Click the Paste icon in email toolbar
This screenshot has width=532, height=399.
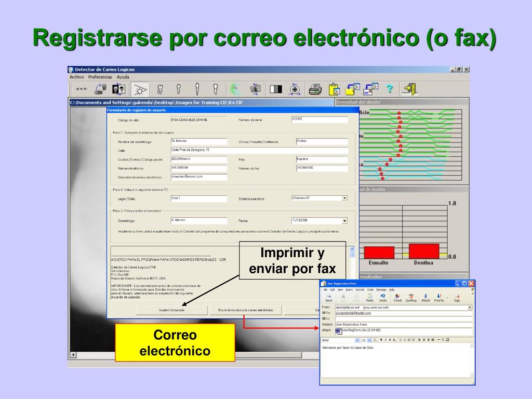(369, 298)
